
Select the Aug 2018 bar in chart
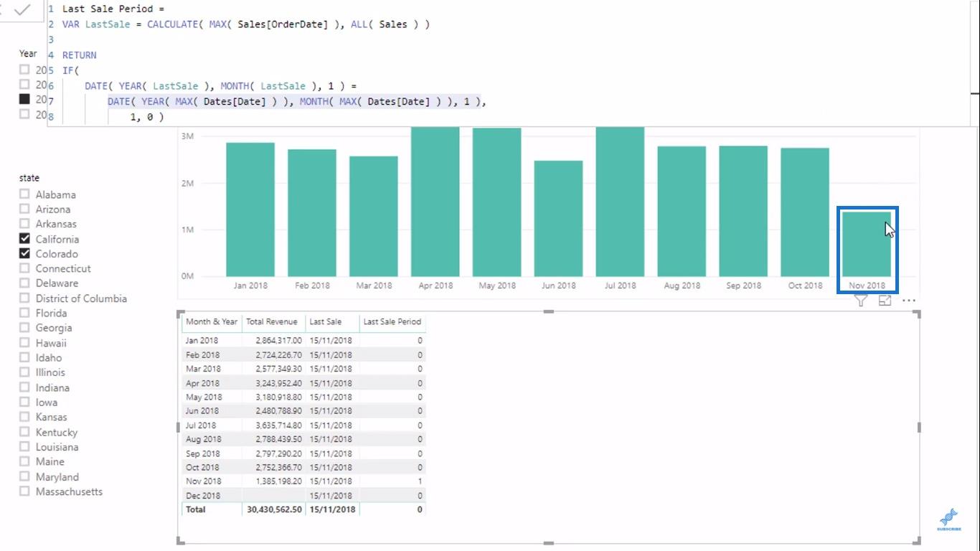pyautogui.click(x=682, y=211)
